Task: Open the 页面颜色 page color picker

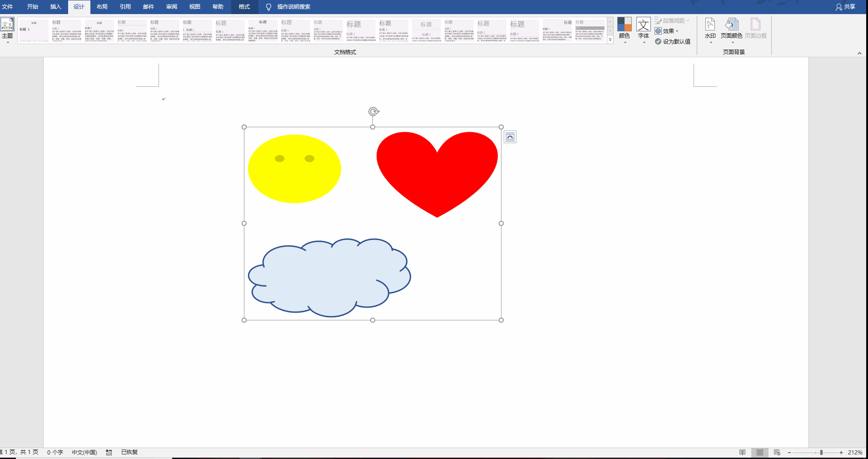Action: tap(731, 30)
